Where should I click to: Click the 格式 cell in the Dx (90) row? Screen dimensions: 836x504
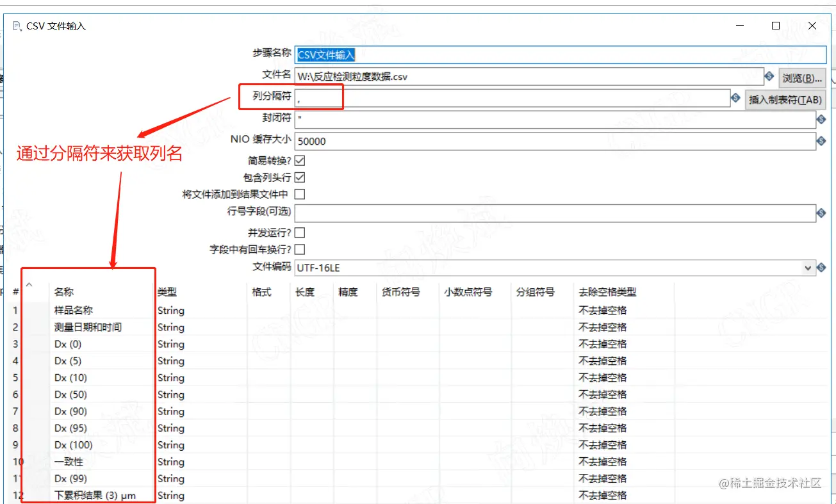pos(269,411)
